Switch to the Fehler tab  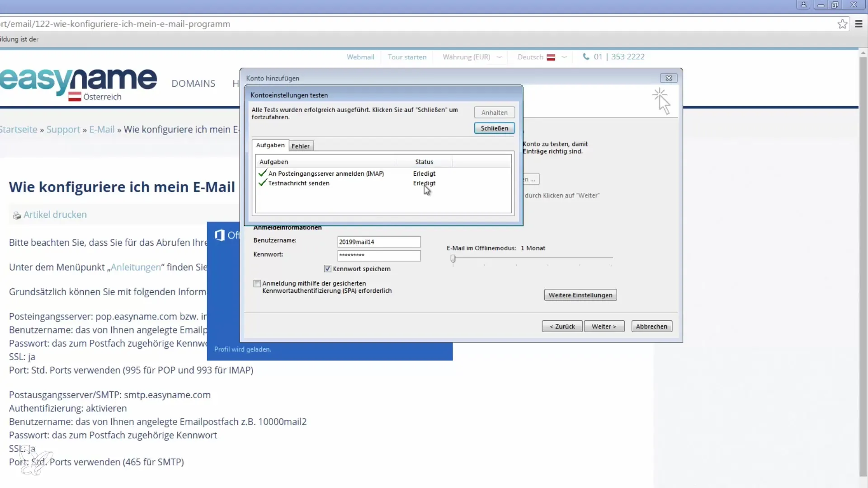[301, 146]
